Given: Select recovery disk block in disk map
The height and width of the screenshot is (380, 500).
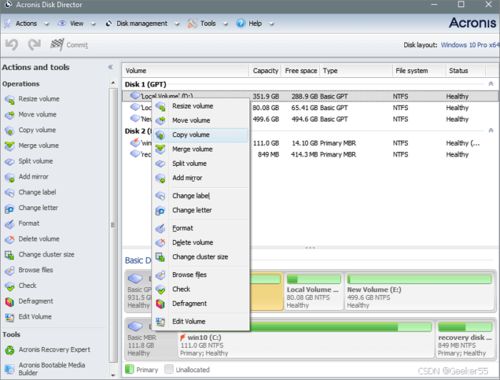Looking at the screenshot, I should click(465, 340).
